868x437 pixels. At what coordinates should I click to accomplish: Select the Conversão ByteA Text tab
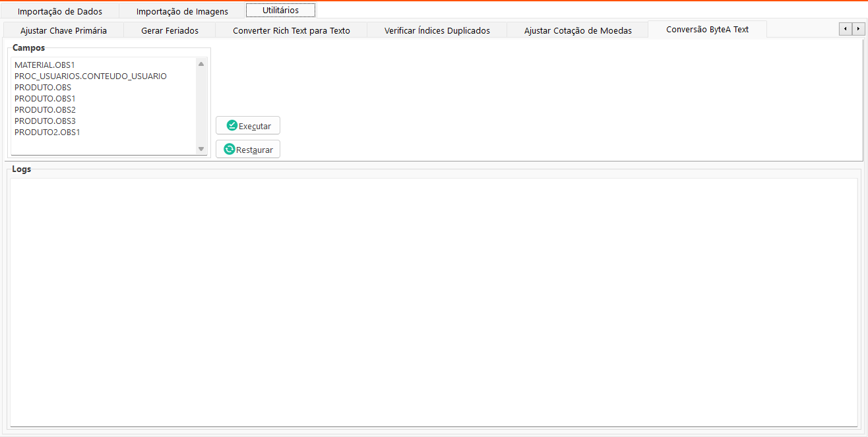(x=707, y=30)
